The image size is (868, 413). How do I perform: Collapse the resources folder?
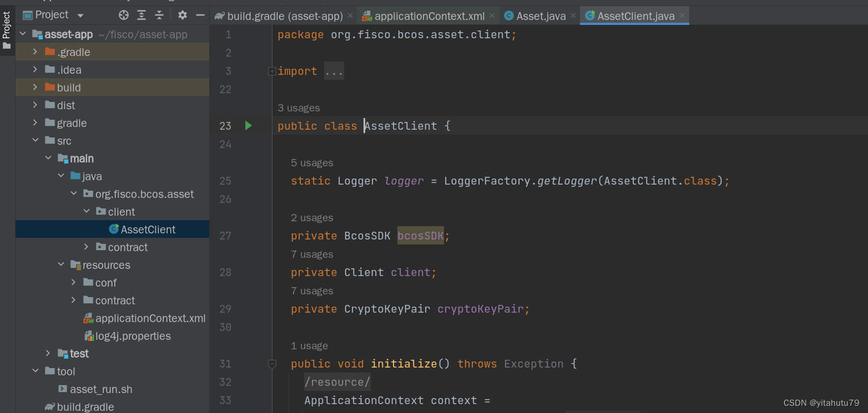[60, 265]
